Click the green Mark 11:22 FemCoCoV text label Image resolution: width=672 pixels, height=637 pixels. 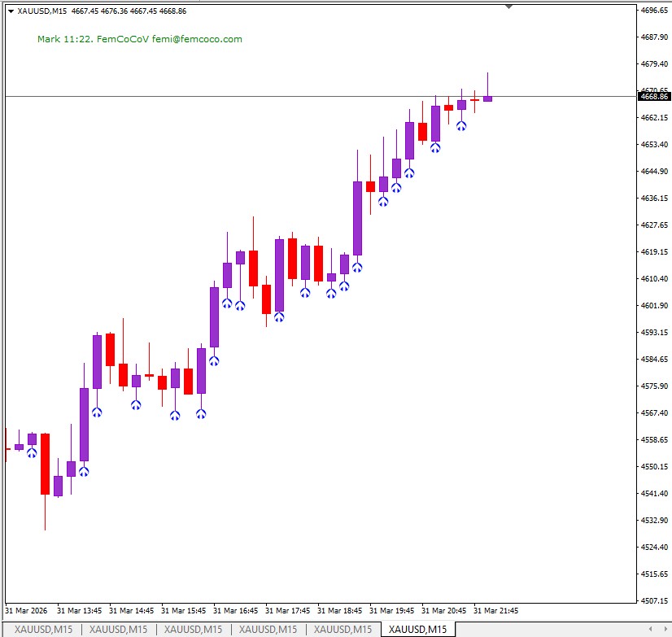(x=140, y=39)
